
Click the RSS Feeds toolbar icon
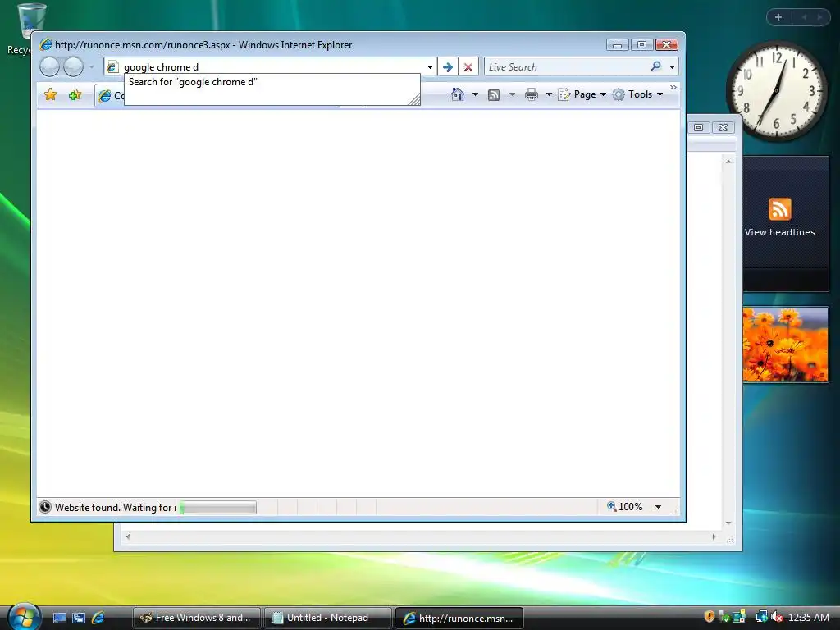pyautogui.click(x=493, y=95)
